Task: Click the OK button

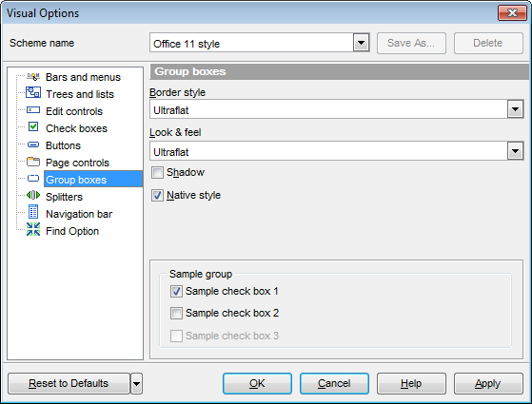Action: [x=257, y=384]
